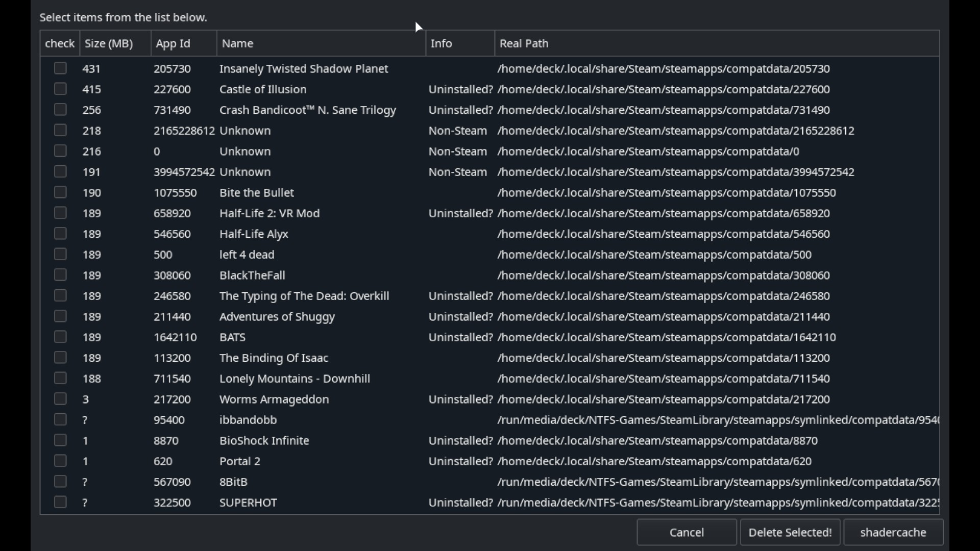
Task: Enable the checkbox beside Half-Life Alyx
Action: pos(60,234)
